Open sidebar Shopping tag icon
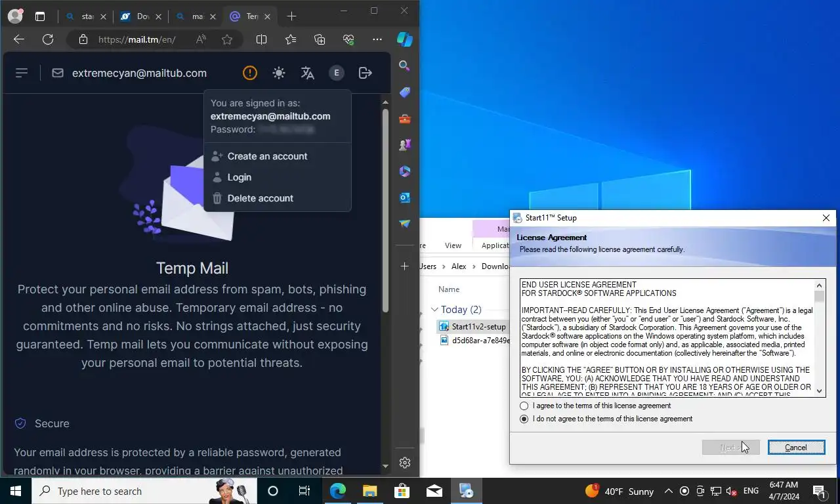The image size is (840, 504). point(405,92)
